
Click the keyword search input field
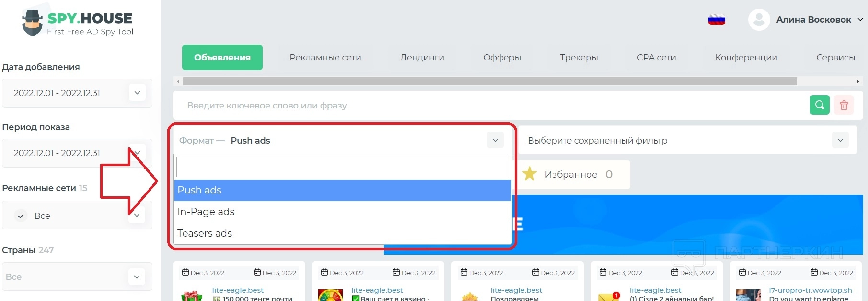(491, 105)
